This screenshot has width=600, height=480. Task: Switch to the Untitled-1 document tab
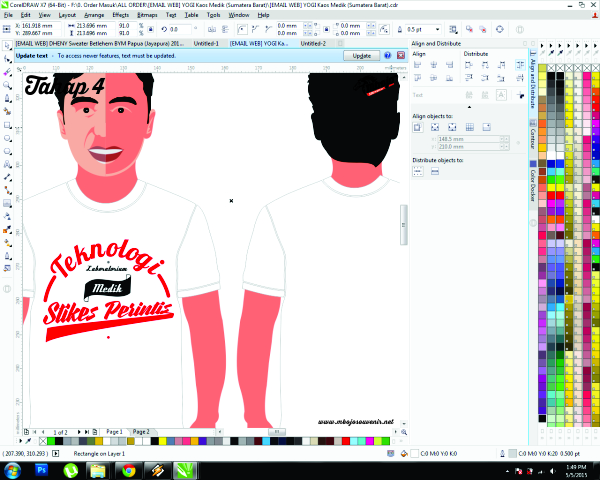click(206, 44)
